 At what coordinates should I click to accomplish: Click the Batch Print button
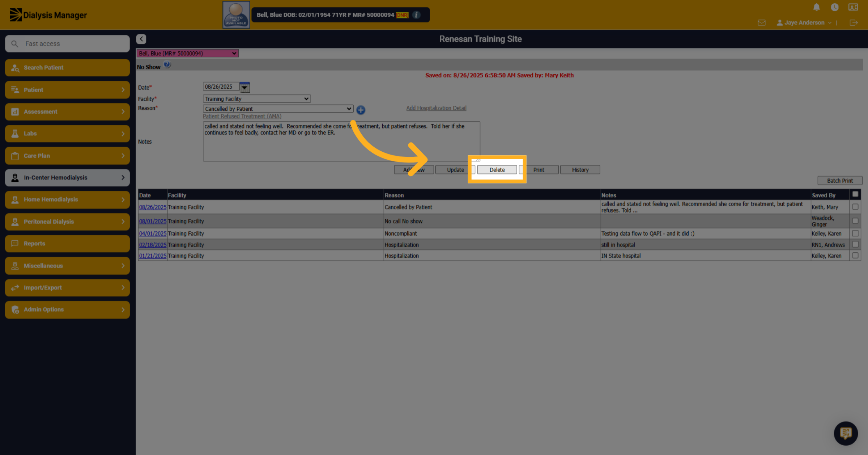point(840,181)
